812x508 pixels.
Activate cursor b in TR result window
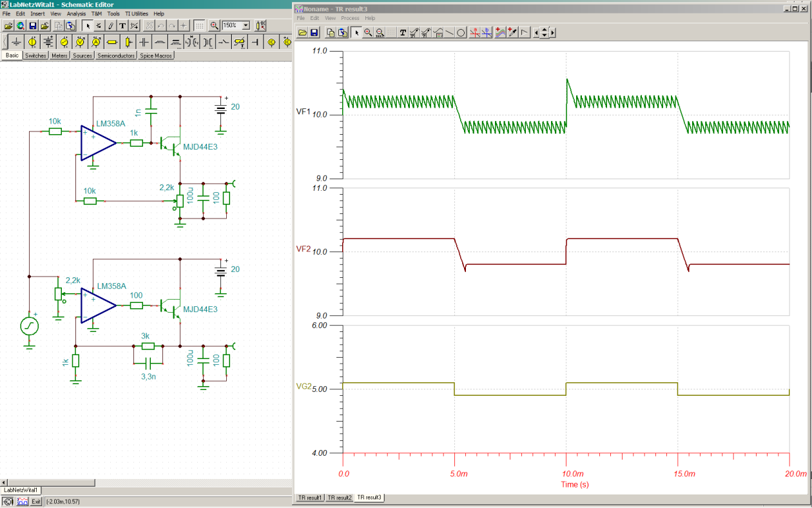coord(487,32)
